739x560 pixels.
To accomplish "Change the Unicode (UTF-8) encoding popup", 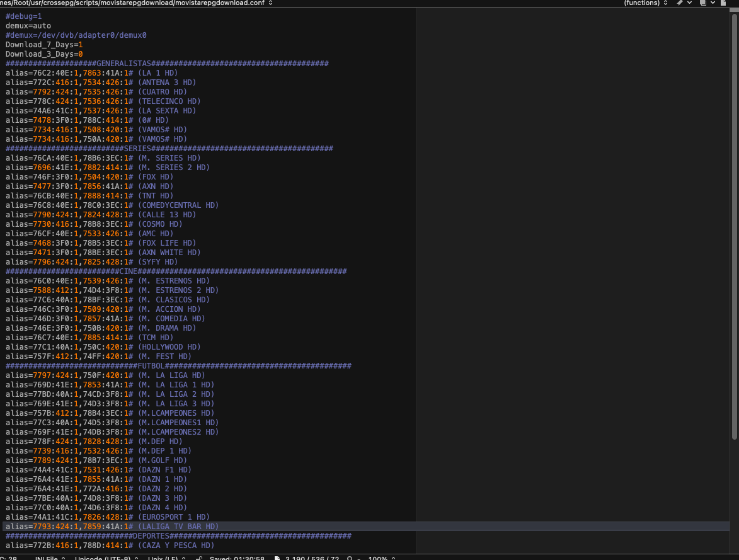I will (x=103, y=558).
